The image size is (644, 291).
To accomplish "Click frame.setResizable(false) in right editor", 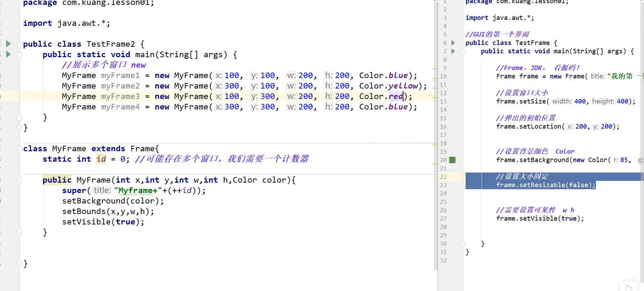I will point(546,185).
